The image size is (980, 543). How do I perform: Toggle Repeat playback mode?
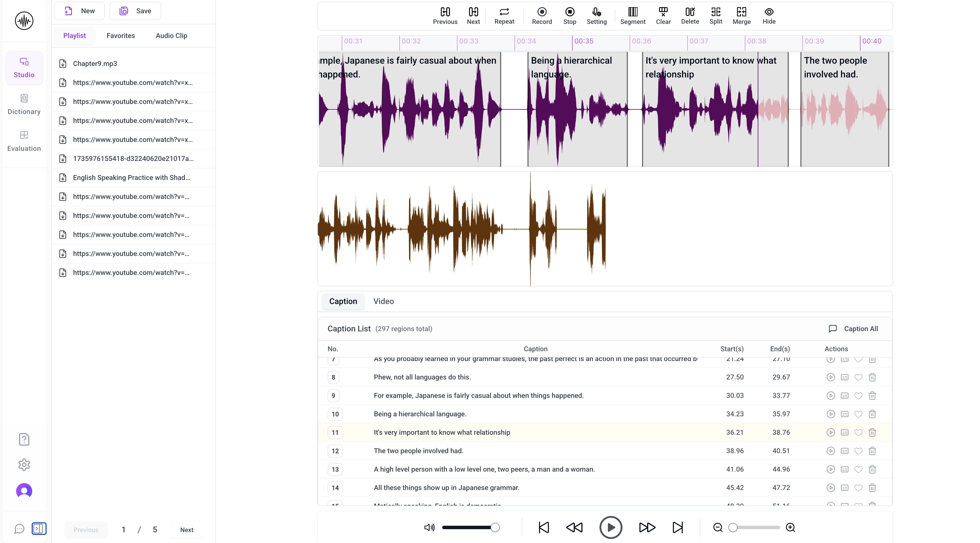click(504, 15)
